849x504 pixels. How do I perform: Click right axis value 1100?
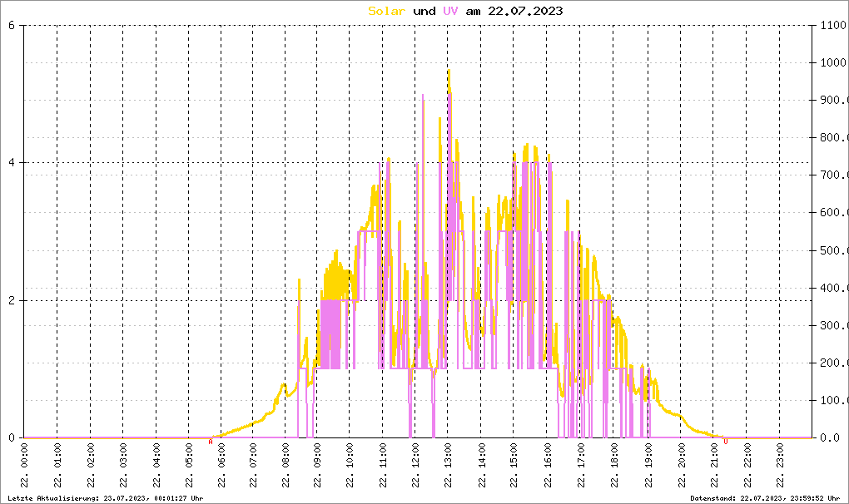pyautogui.click(x=833, y=25)
